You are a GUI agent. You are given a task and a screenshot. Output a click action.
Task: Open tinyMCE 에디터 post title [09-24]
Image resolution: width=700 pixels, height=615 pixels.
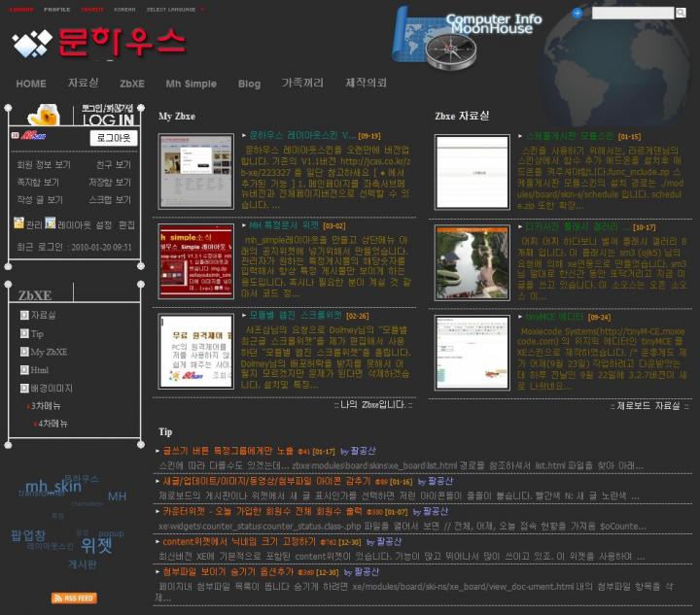[x=554, y=317]
